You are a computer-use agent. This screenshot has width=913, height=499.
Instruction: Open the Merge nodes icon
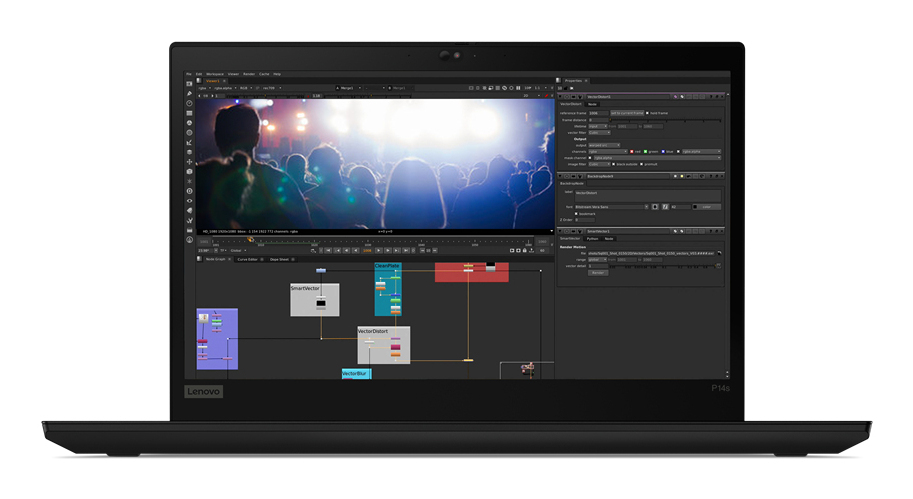coord(189,152)
